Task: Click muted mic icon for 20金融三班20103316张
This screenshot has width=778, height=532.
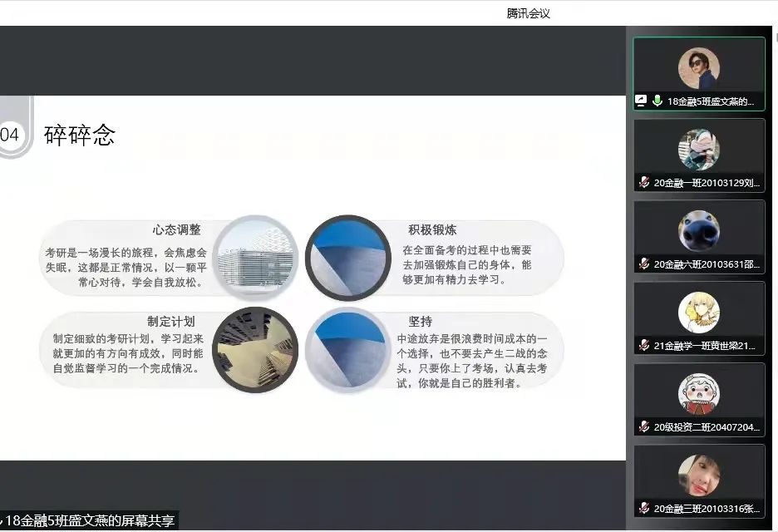Action: 643,508
